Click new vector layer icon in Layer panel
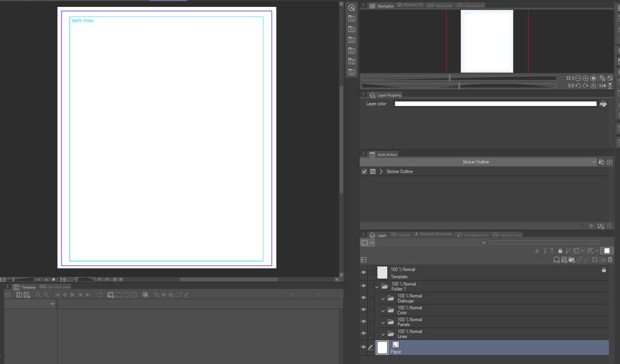Viewport: 620px width, 364px height. tap(564, 260)
